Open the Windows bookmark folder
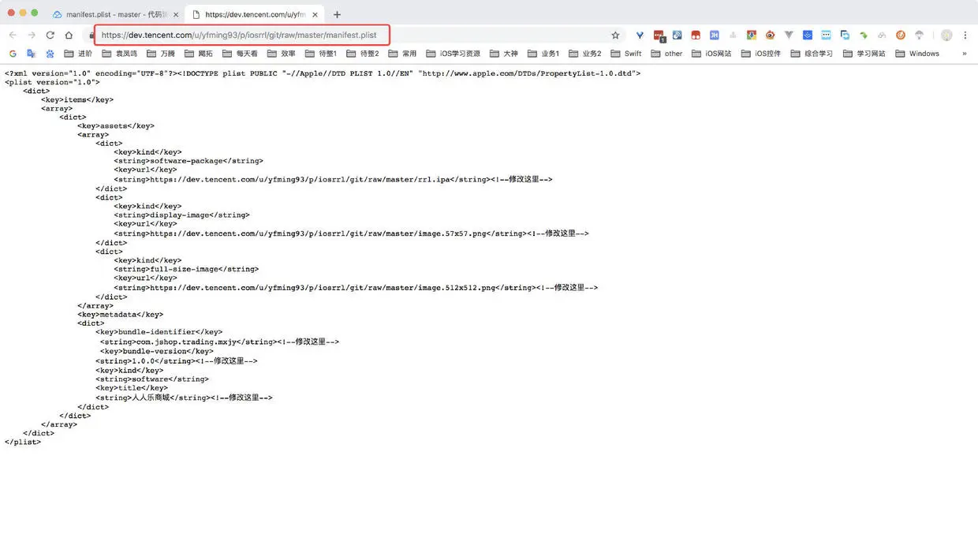The height and width of the screenshot is (560, 978). pos(917,54)
